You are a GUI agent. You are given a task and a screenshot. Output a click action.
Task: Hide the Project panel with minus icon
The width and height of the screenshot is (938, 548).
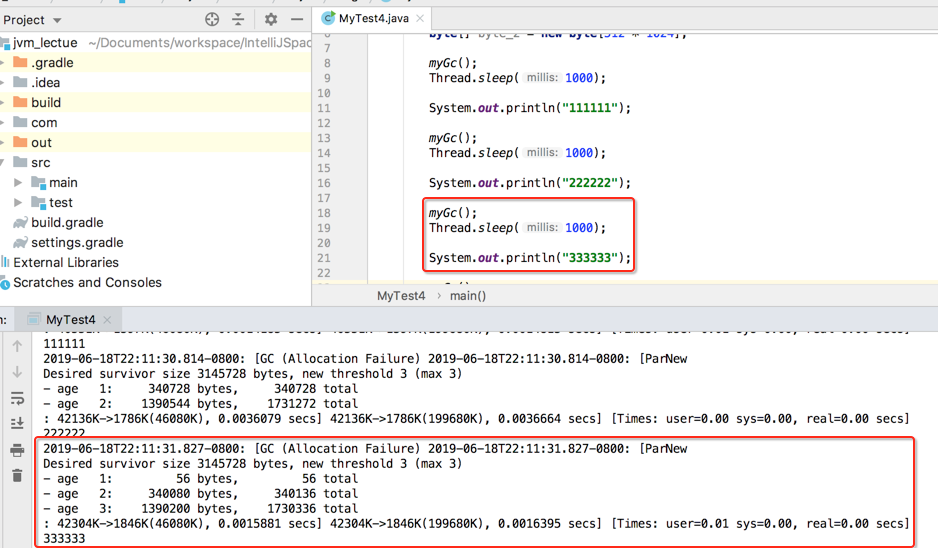point(297,20)
